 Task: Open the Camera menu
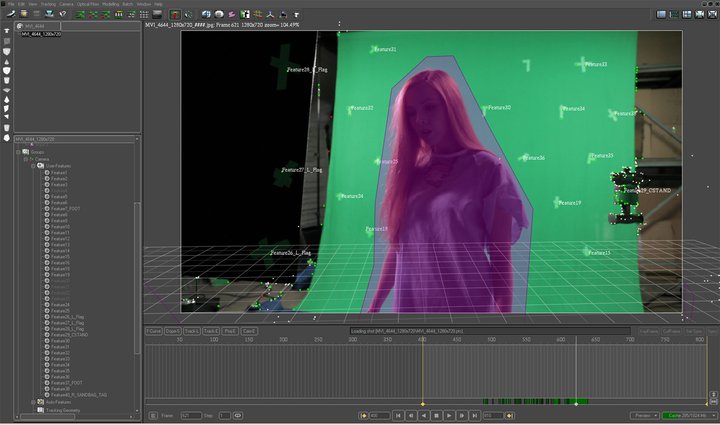click(66, 4)
